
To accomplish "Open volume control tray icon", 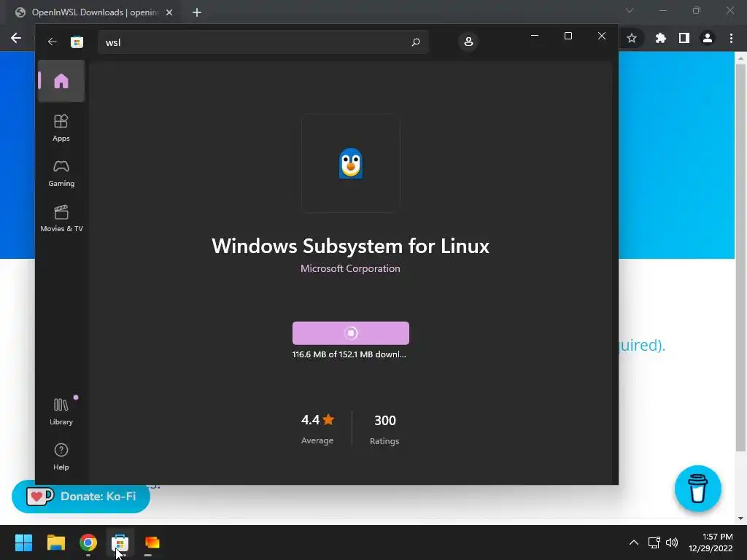I will click(672, 542).
